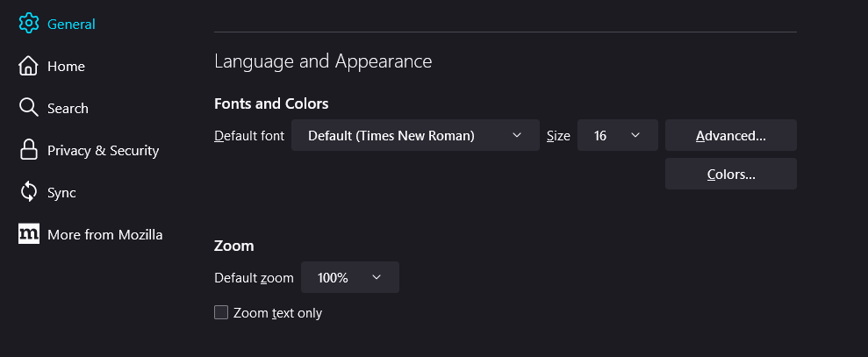The image size is (868, 357).
Task: Open the Default font dropdown
Action: point(415,136)
